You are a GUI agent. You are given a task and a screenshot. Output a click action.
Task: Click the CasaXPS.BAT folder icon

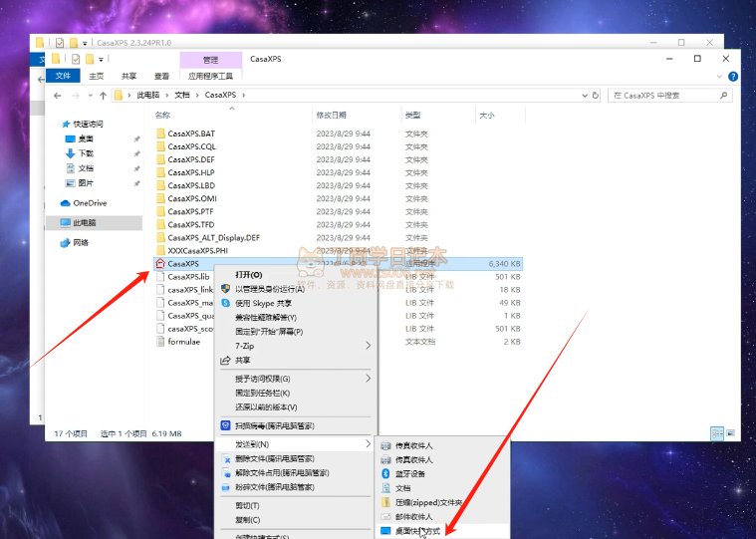point(160,134)
